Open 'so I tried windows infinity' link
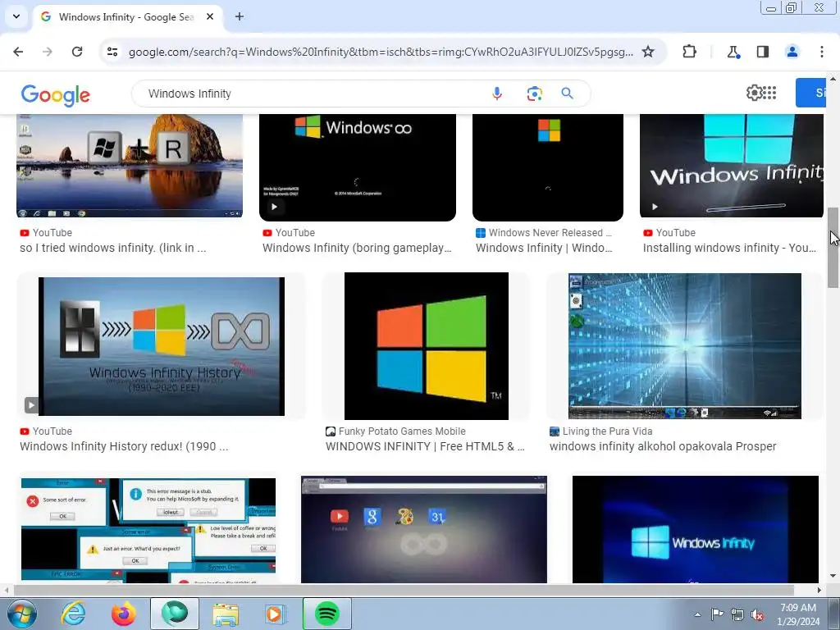Viewport: 840px width, 630px height. tap(113, 248)
